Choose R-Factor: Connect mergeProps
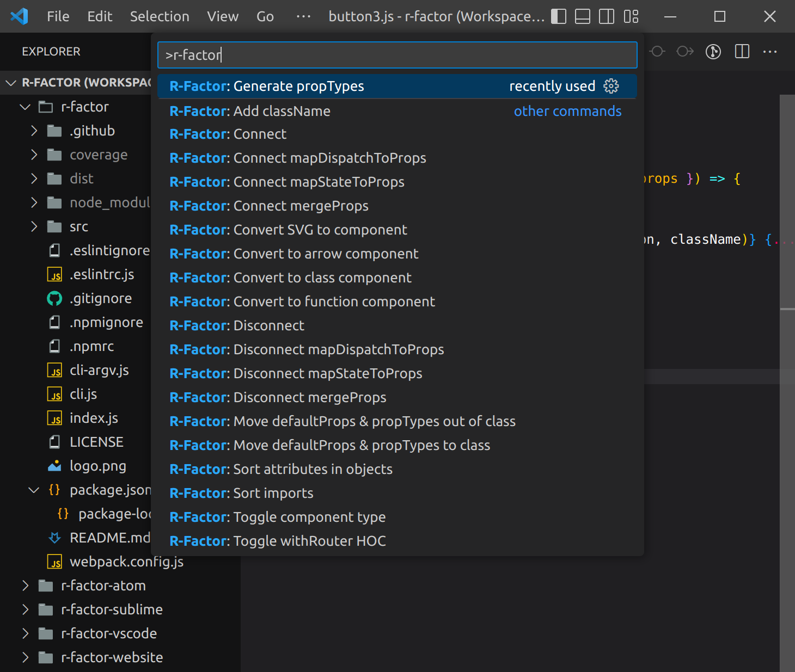795x672 pixels. [397, 206]
